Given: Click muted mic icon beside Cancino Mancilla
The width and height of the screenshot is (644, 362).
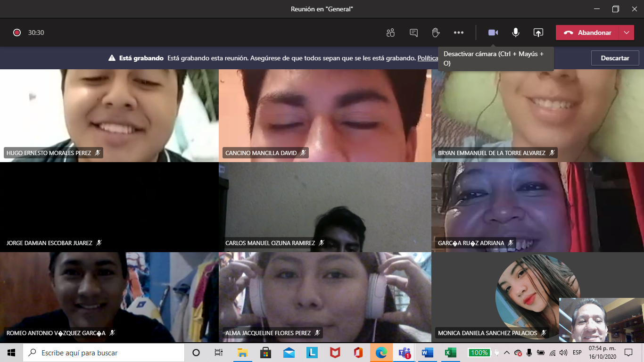Looking at the screenshot, I should [x=303, y=153].
